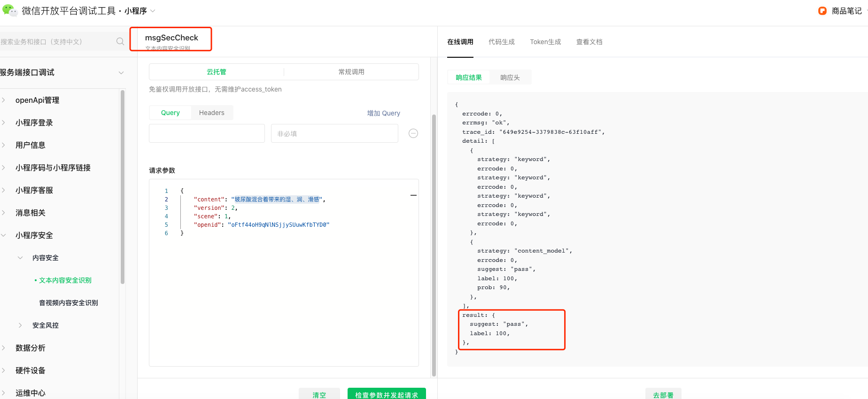The height and width of the screenshot is (399, 868).
Task: Open the 小程序 platform dropdown arrow
Action: [x=153, y=11]
